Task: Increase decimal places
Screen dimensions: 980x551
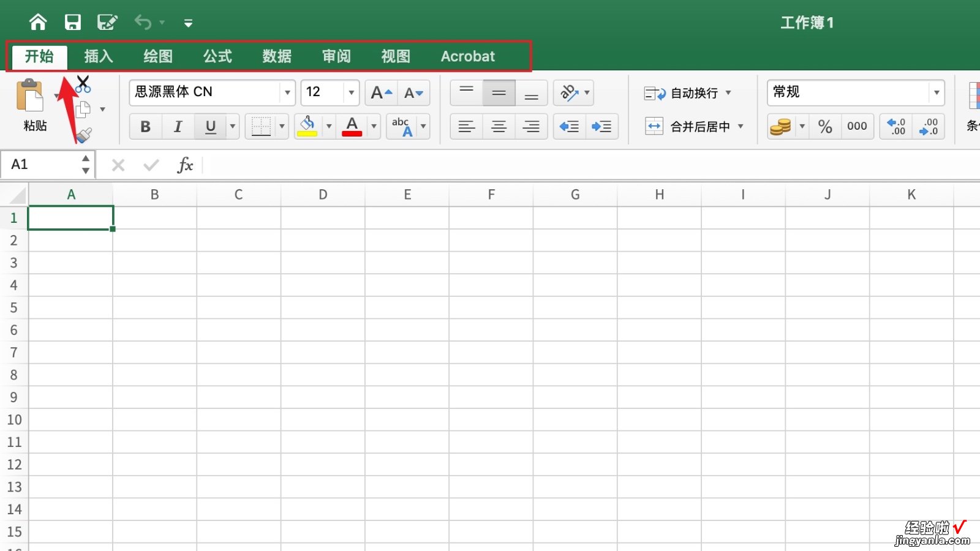Action: (896, 127)
